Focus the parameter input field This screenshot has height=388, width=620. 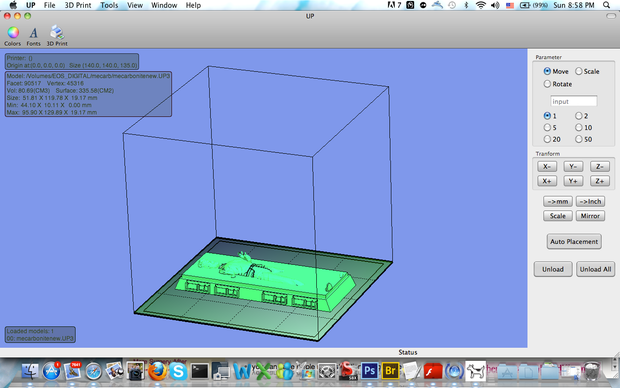point(573,101)
